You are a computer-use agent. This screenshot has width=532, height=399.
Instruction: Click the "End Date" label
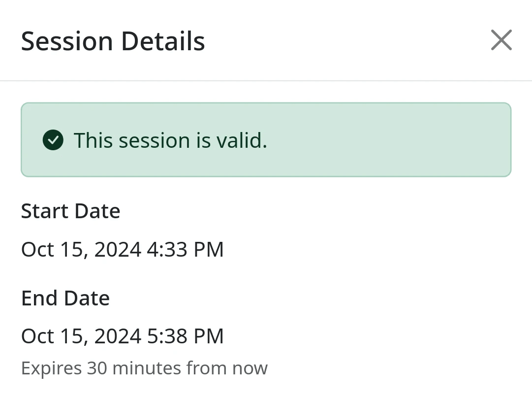tap(65, 299)
